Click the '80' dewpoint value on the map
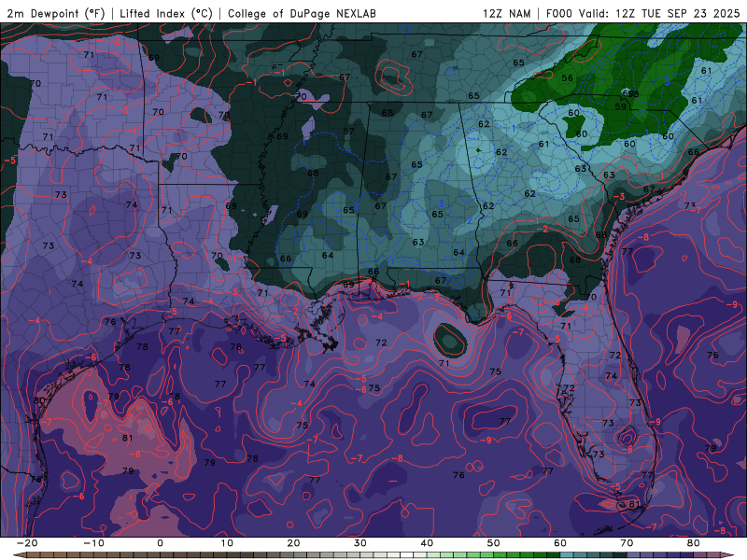This screenshot has height=560, width=747. click(39, 400)
